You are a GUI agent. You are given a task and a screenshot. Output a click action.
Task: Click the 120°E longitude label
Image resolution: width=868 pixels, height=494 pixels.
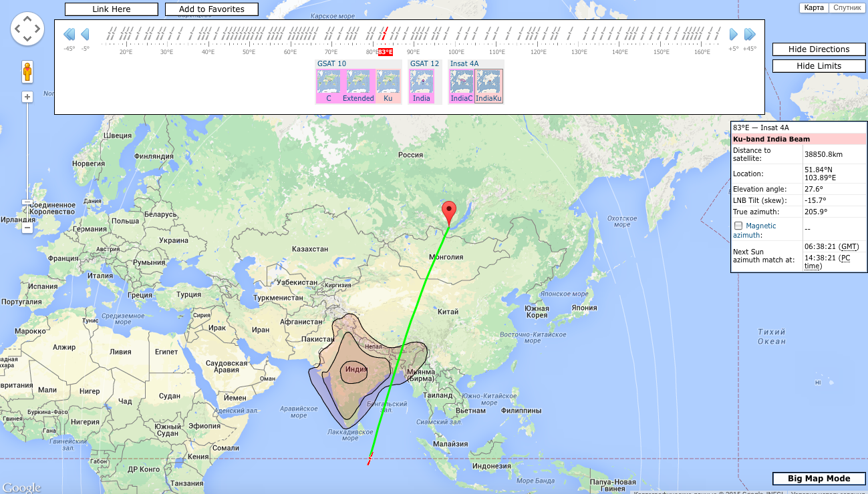[538, 52]
